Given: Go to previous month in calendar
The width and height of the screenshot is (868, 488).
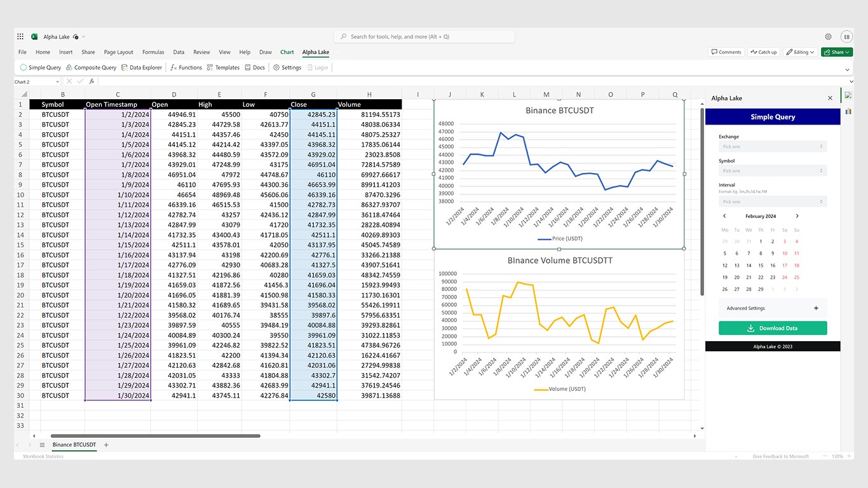Looking at the screenshot, I should [x=724, y=216].
